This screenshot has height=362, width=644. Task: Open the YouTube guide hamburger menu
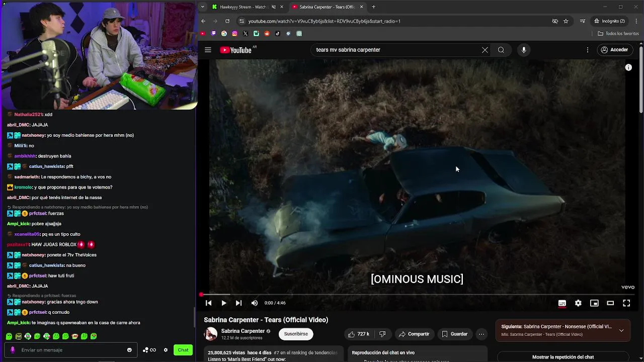[x=208, y=50]
